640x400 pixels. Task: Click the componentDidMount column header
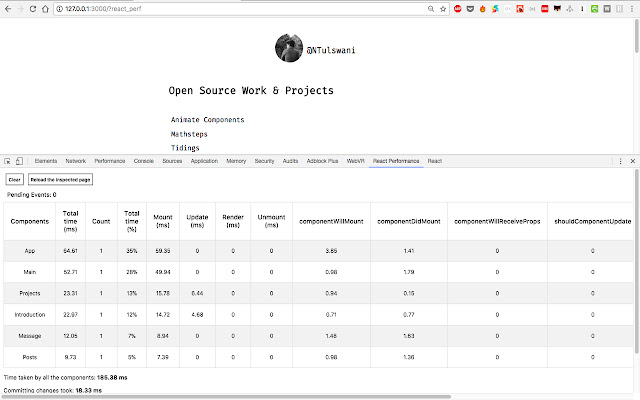click(409, 221)
